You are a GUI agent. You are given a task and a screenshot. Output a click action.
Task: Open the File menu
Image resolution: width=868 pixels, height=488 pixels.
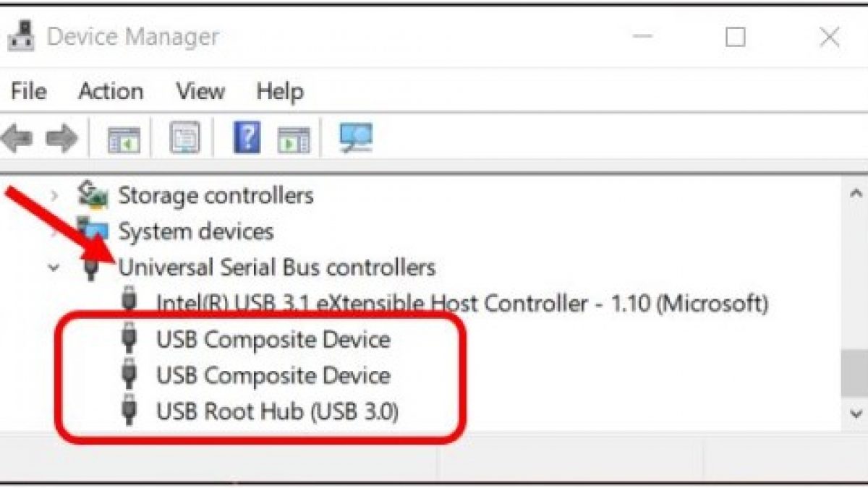tap(29, 92)
